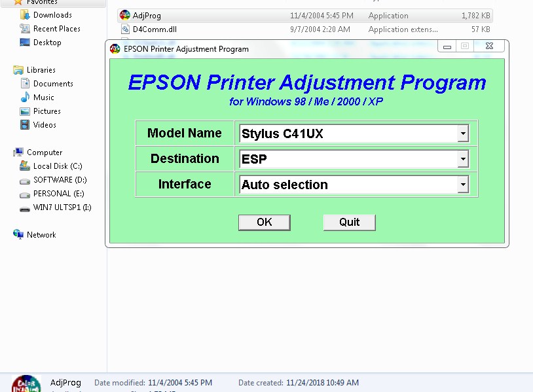
Task: Select Local Disk (C:) label
Action: (58, 166)
